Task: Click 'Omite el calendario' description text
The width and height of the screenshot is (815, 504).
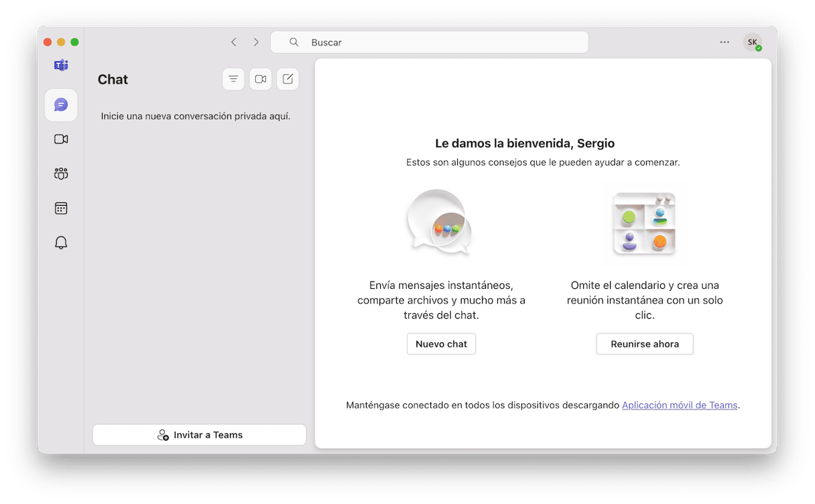Action: tap(645, 300)
